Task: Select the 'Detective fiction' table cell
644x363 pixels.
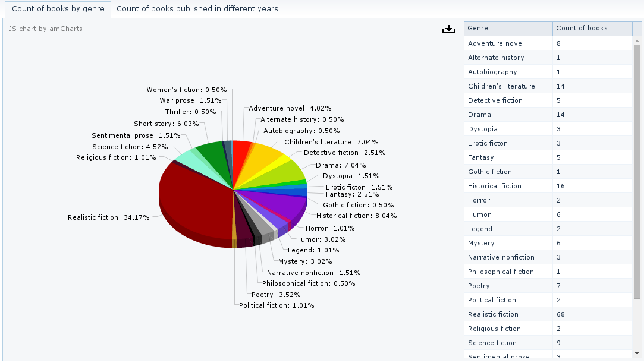Action: [508, 100]
